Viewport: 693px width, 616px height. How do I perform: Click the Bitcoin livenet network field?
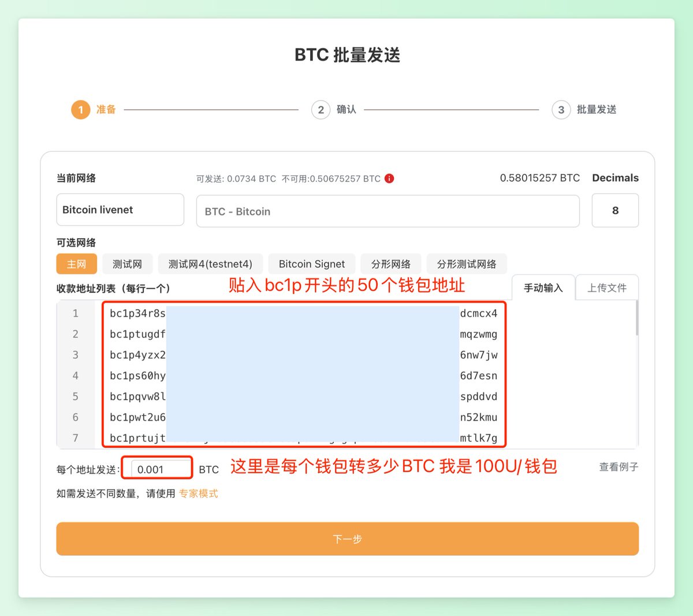[x=120, y=210]
